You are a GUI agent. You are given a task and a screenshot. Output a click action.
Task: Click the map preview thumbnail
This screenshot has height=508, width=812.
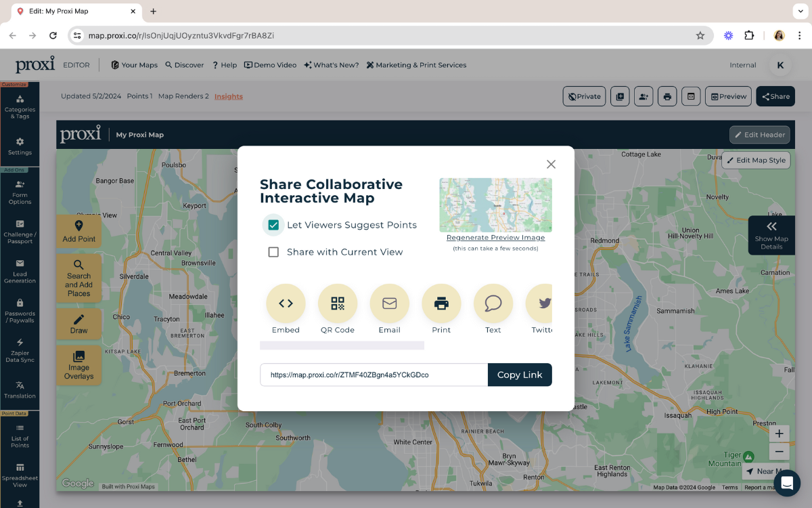click(495, 205)
